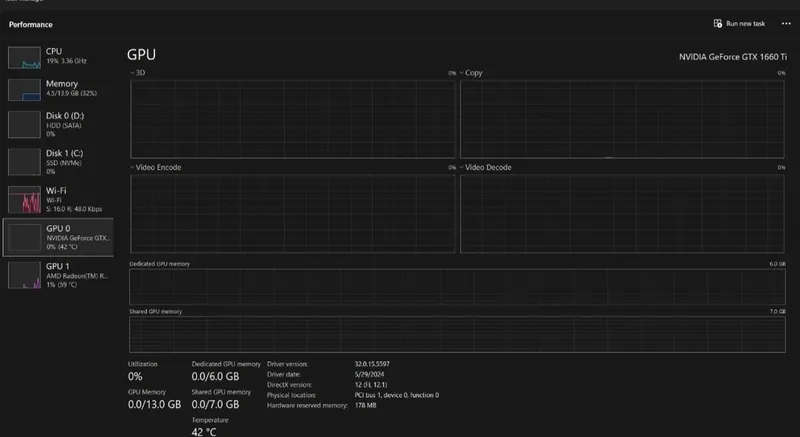Click PCI bus 1, device 0, function 0
This screenshot has height=437, width=800.
coord(396,395)
